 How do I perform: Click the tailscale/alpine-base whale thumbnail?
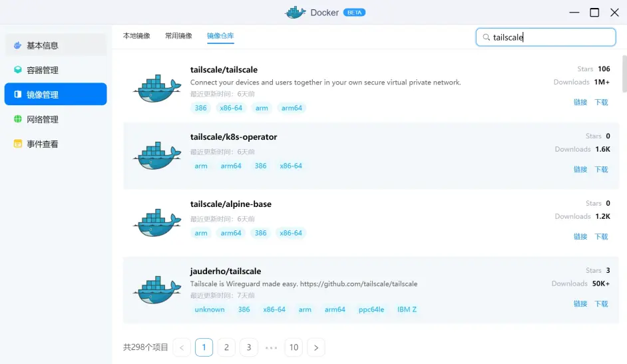[157, 222]
